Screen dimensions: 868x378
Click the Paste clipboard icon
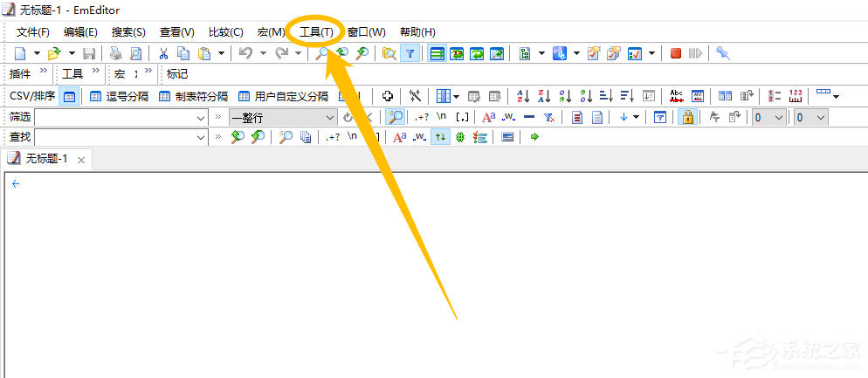point(204,53)
